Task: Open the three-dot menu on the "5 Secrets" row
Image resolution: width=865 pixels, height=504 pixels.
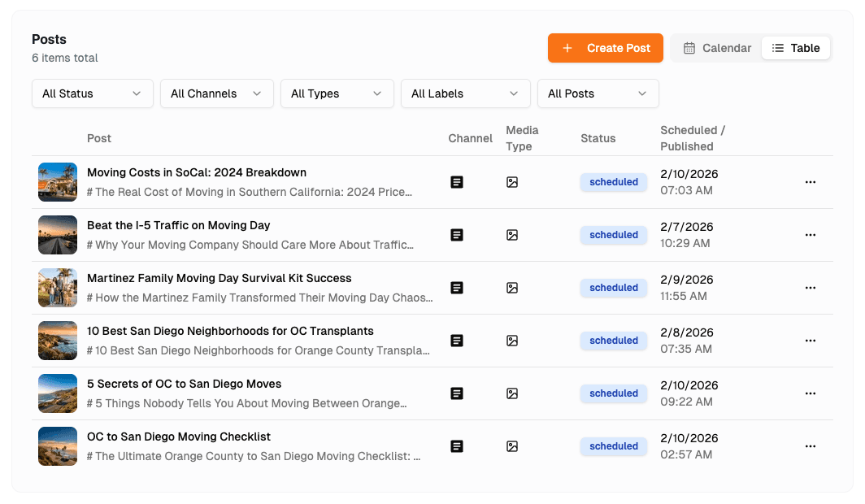Action: coord(811,393)
